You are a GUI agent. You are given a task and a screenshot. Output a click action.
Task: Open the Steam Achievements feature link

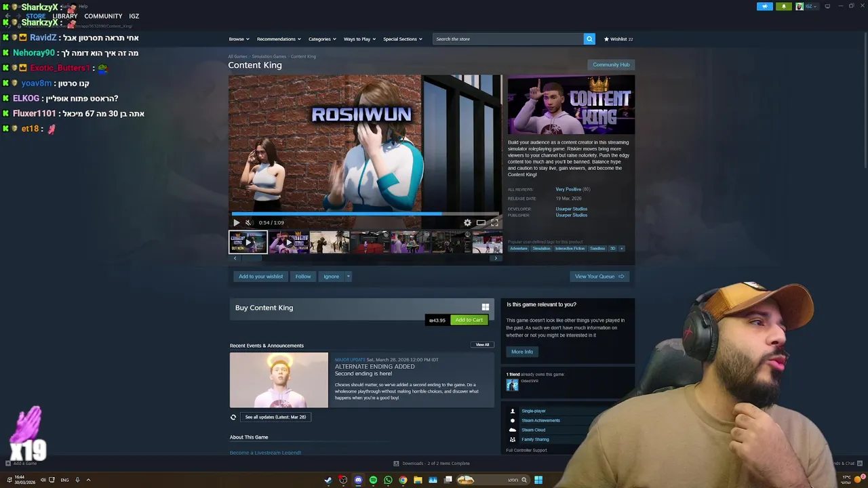click(x=540, y=420)
